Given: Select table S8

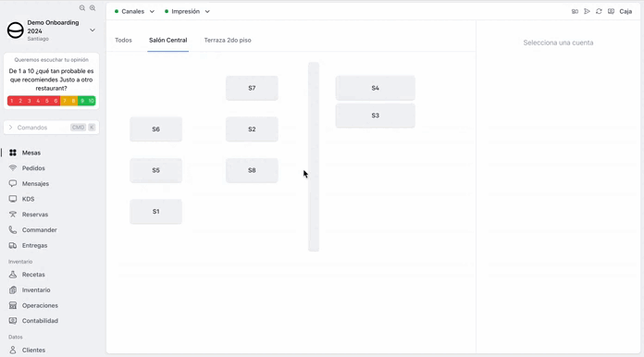Looking at the screenshot, I should coord(252,170).
